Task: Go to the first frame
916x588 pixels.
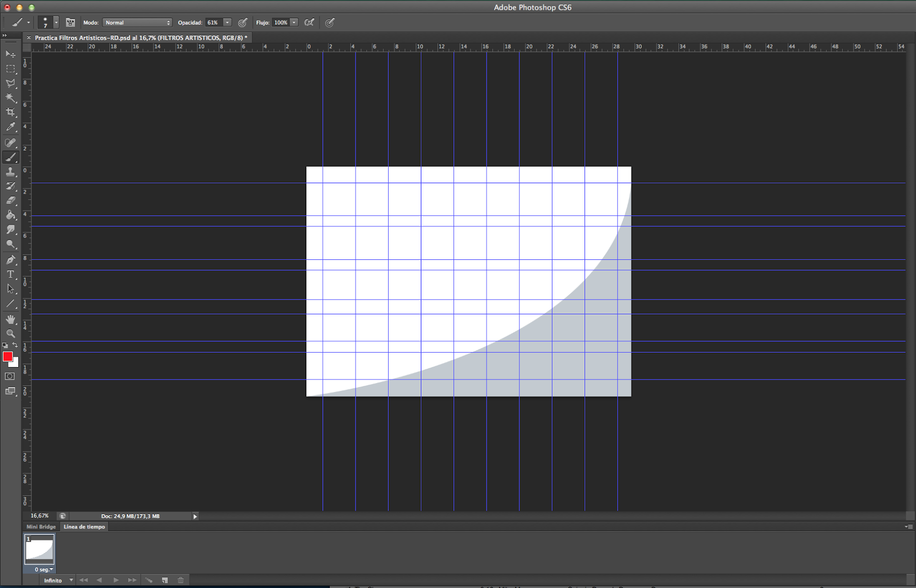Action: [x=84, y=580]
